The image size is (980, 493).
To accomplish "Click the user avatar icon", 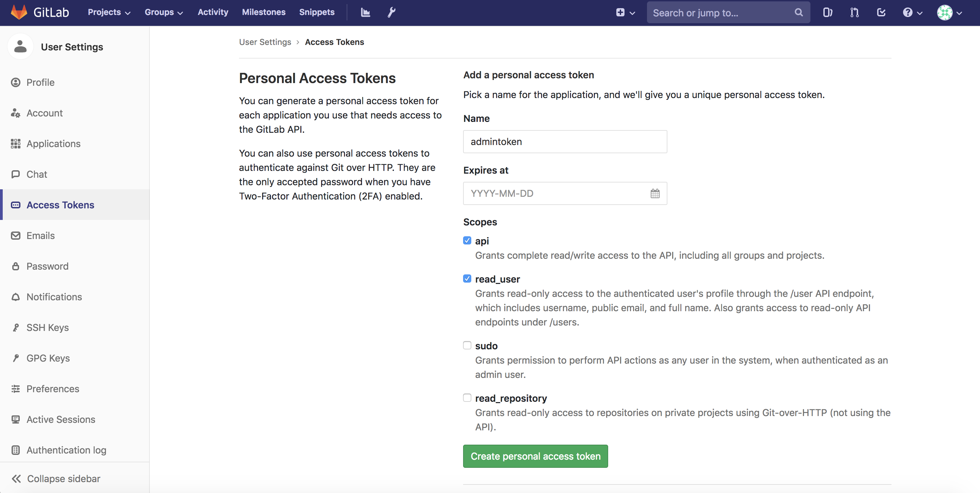I will tap(945, 13).
